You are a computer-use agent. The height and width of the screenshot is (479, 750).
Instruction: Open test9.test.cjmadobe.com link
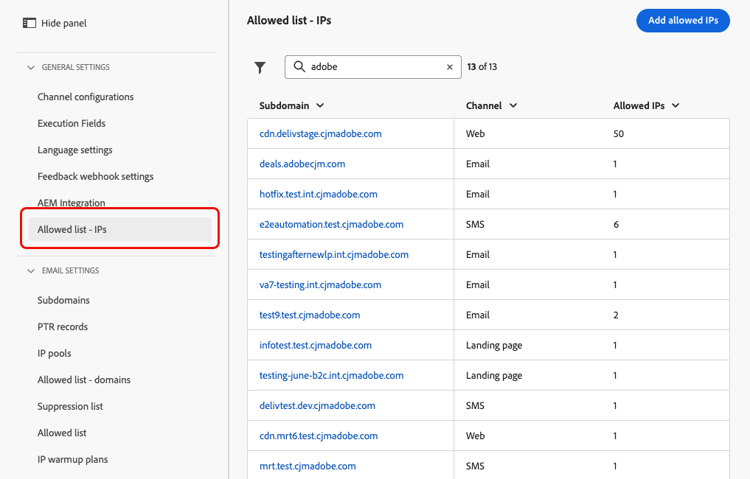(x=310, y=315)
